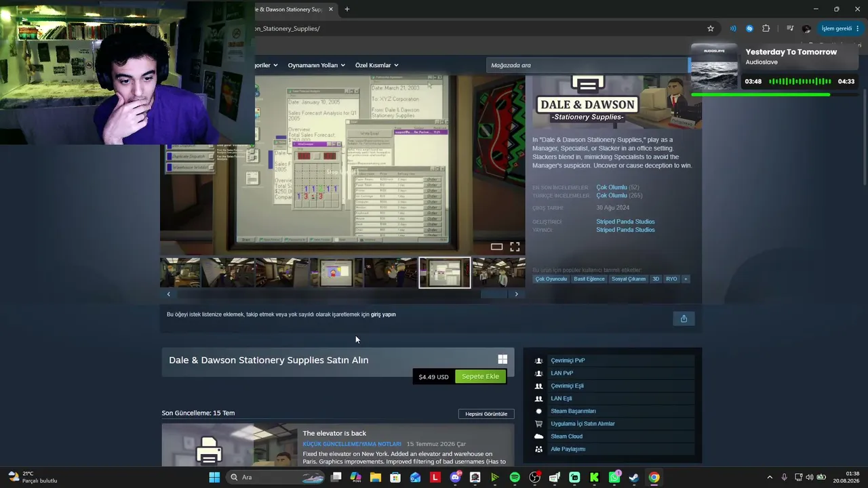Image resolution: width=868 pixels, height=488 pixels.
Task: Open the Basit Eğlence tag
Action: click(589, 279)
